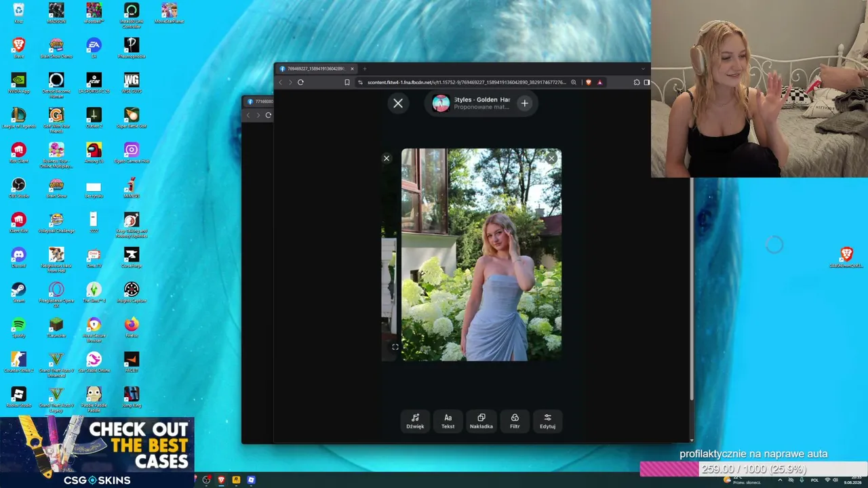The image size is (868, 488).
Task: Toggle the fullscreen icon beside the photo
Action: 395,347
